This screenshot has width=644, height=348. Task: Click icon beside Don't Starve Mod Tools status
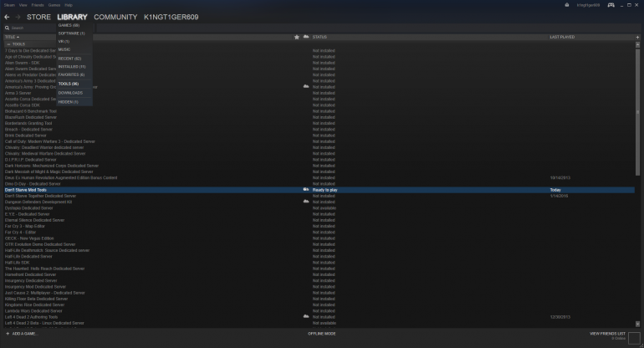coord(306,189)
